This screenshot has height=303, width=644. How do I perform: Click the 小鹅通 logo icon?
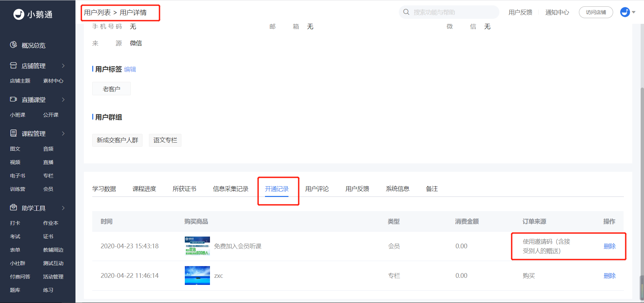click(19, 14)
